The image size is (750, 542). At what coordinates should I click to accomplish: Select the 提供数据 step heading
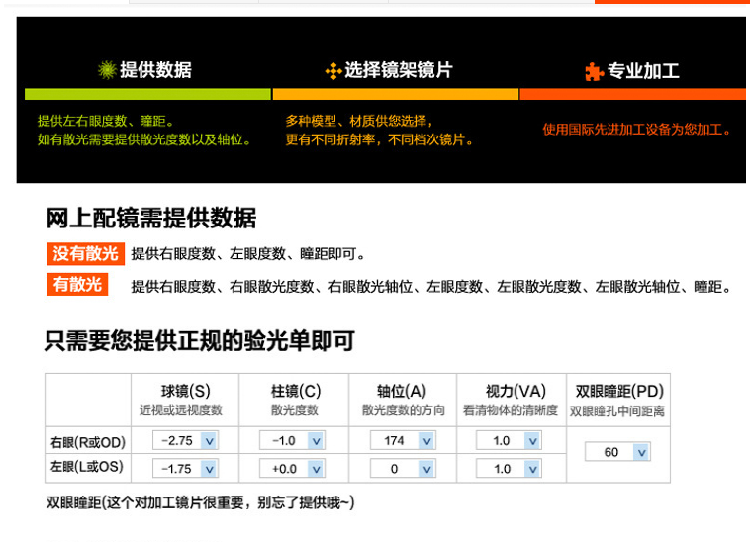tap(156, 70)
